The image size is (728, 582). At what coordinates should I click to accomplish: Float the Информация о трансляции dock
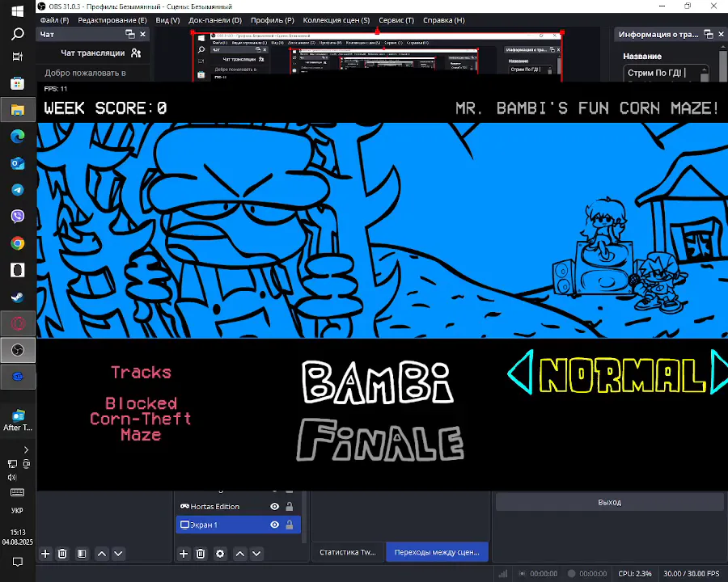(x=709, y=34)
